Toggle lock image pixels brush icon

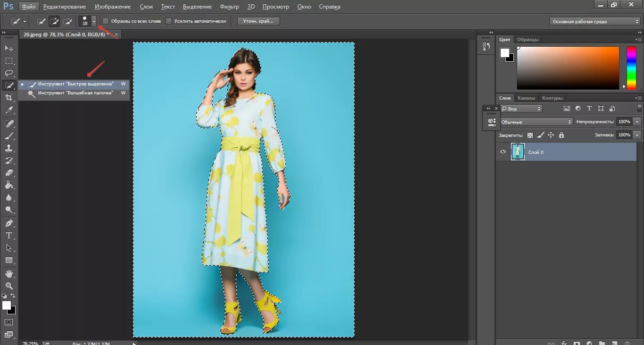pos(540,135)
